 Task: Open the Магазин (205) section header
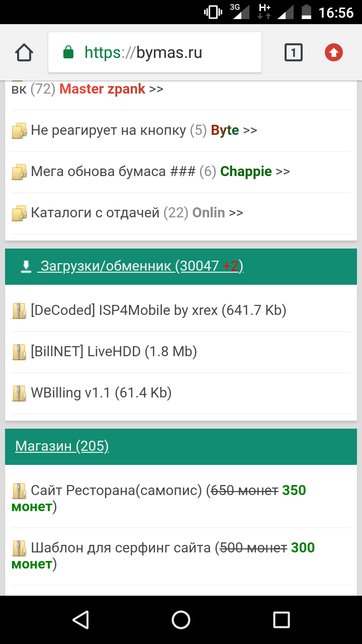(x=62, y=446)
